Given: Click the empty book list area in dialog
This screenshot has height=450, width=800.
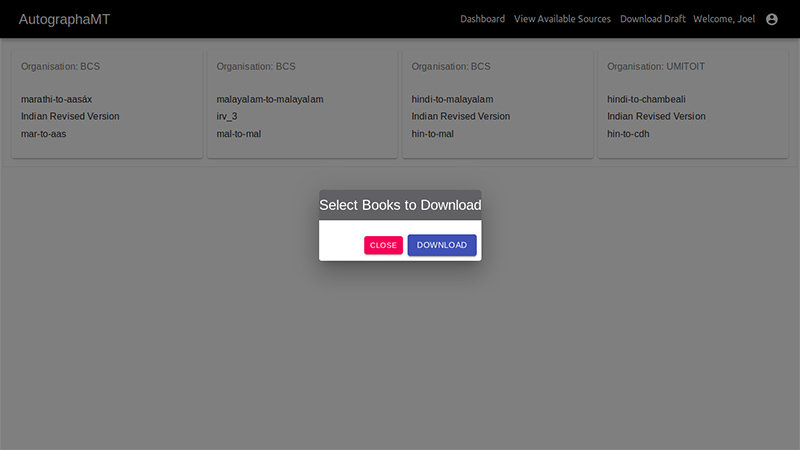Looking at the screenshot, I should point(400,225).
